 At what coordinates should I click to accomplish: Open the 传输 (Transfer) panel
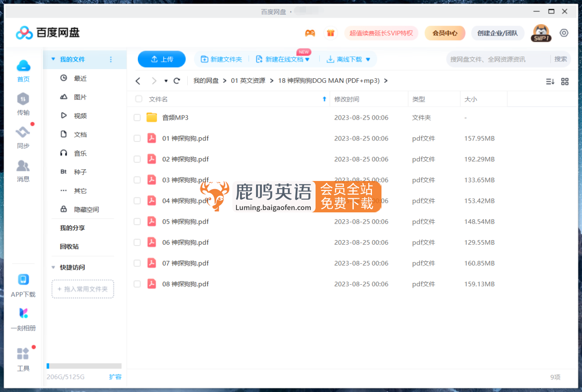[23, 104]
